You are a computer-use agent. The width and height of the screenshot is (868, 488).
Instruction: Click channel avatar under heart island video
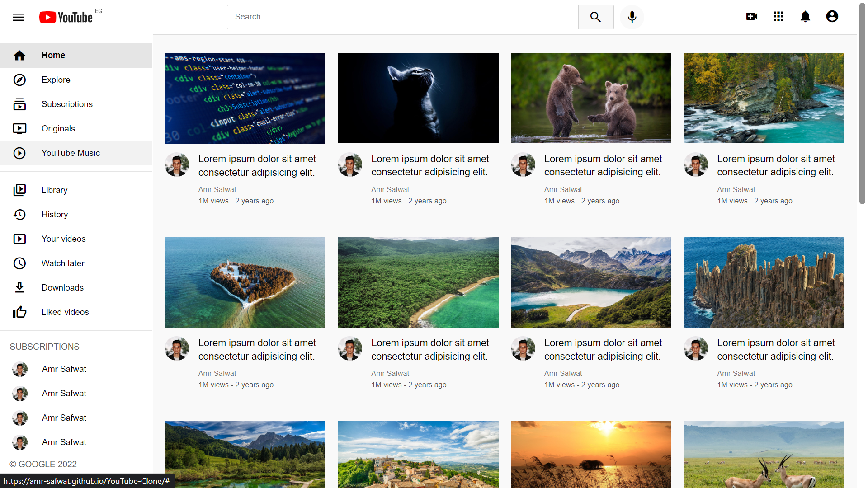coord(177,348)
